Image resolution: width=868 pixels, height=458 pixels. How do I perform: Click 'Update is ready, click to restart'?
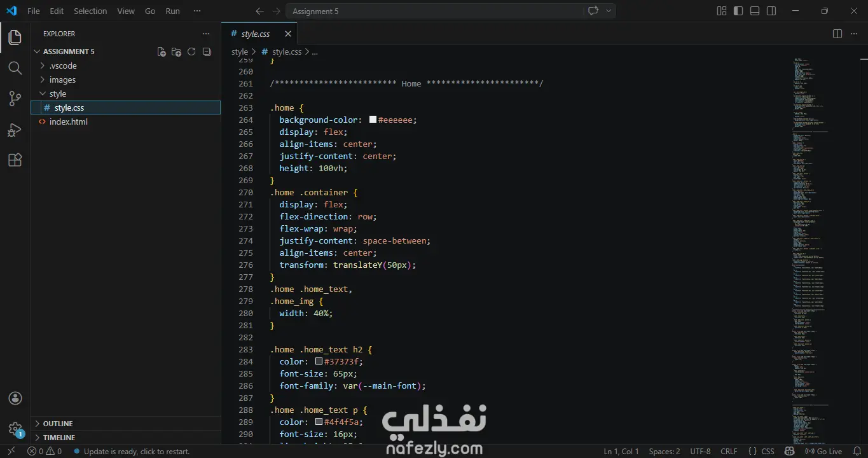coord(131,451)
